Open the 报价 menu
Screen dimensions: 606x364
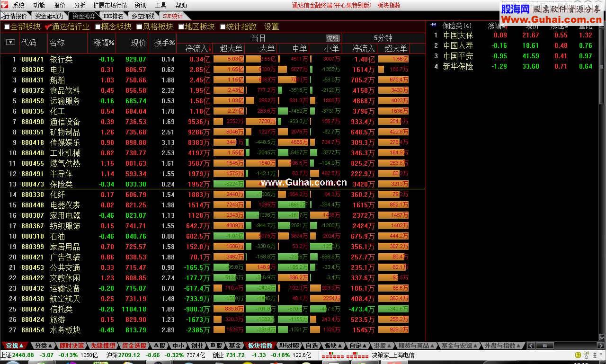click(60, 6)
